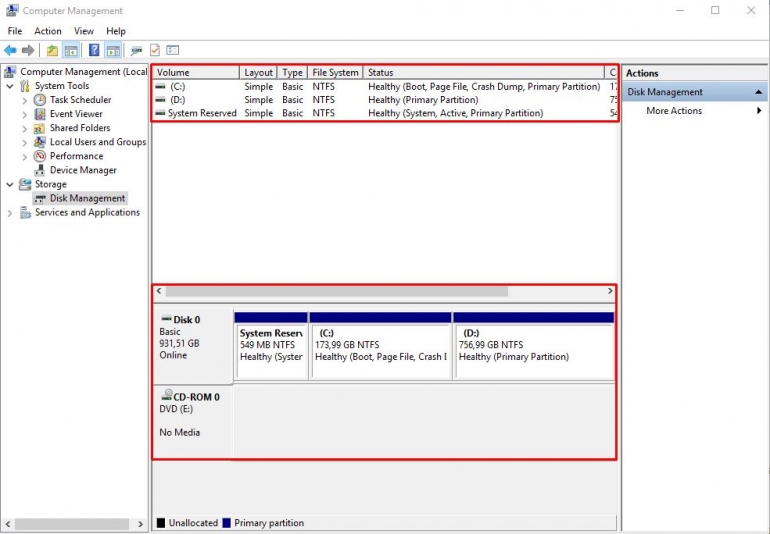The image size is (770, 534).
Task: Click the volume list scroll left arrow
Action: (159, 291)
